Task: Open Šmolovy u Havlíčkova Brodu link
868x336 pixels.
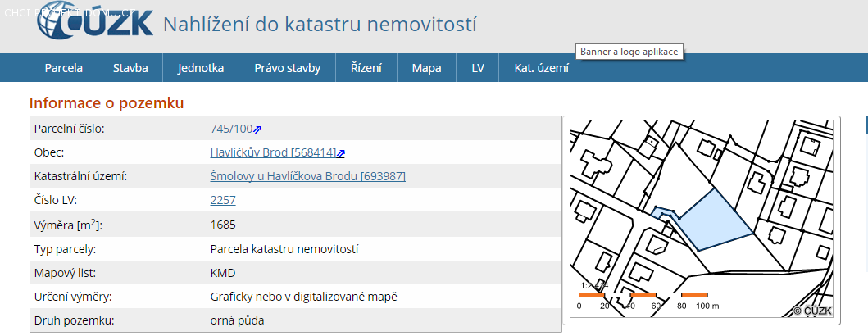Action: coord(307,176)
